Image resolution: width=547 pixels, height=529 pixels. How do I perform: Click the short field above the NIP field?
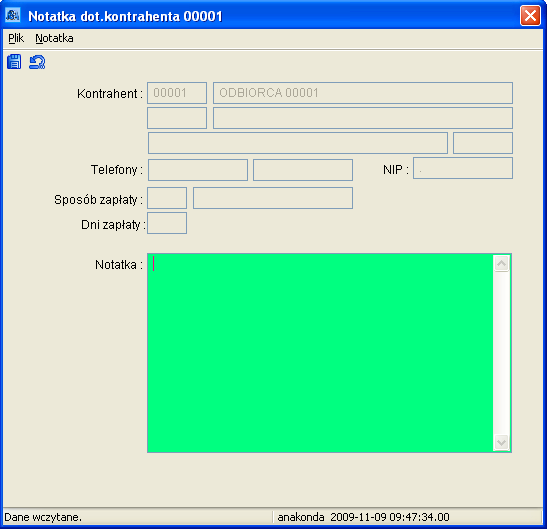click(x=483, y=143)
